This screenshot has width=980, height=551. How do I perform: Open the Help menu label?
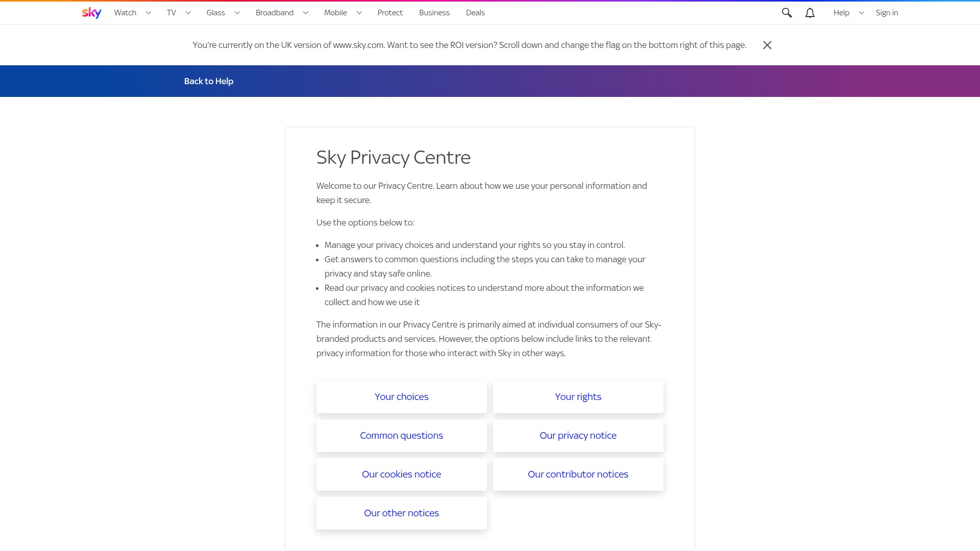tap(841, 13)
